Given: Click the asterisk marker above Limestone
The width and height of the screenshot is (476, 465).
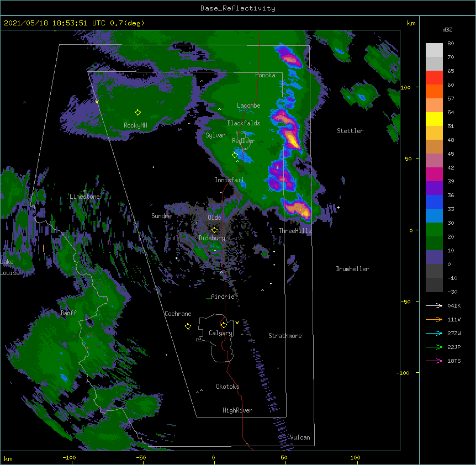Looking at the screenshot, I should [x=84, y=191].
